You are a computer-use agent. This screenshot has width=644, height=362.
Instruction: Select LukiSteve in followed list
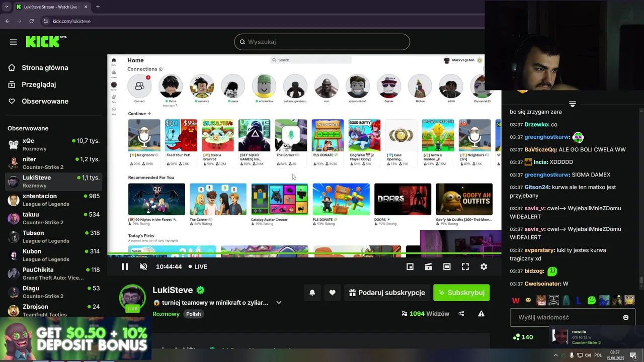click(54, 182)
